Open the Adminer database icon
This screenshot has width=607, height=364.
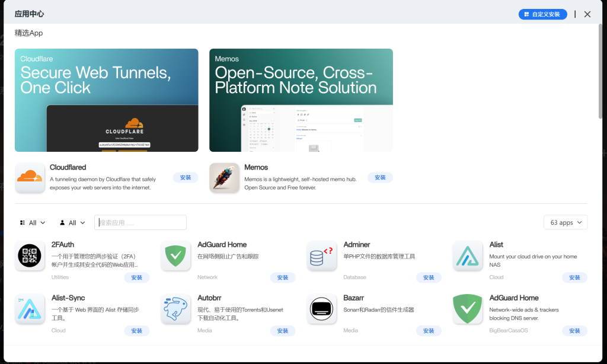[322, 256]
